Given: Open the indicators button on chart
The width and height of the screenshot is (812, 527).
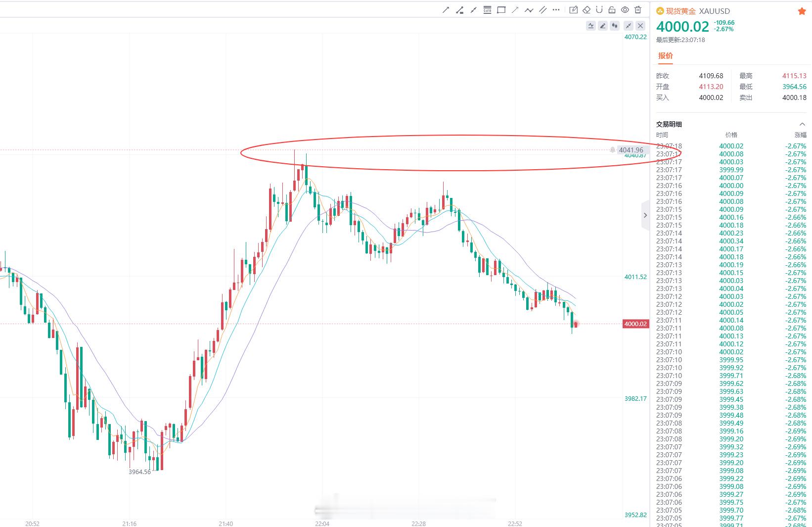Looking at the screenshot, I should [590, 26].
